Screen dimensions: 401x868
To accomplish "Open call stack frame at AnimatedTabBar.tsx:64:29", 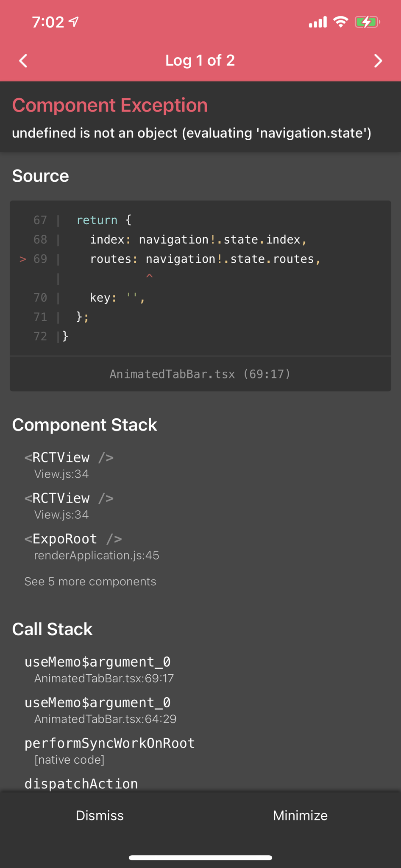I will (100, 709).
